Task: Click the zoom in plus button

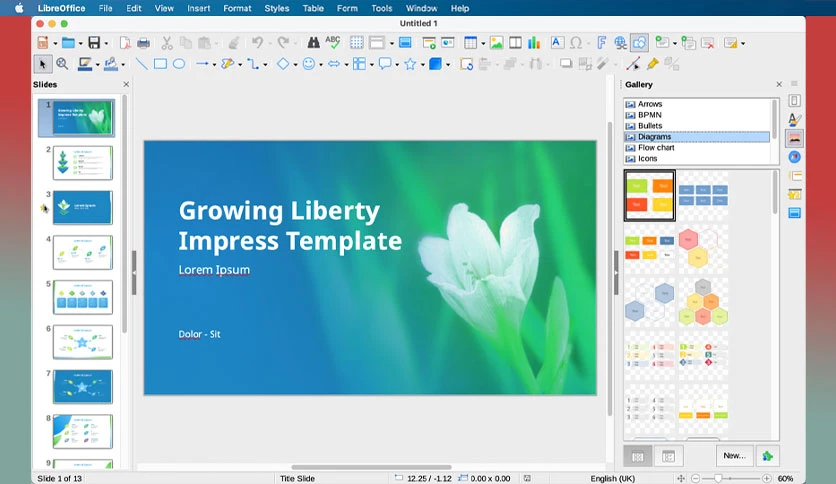Action: coord(766,478)
